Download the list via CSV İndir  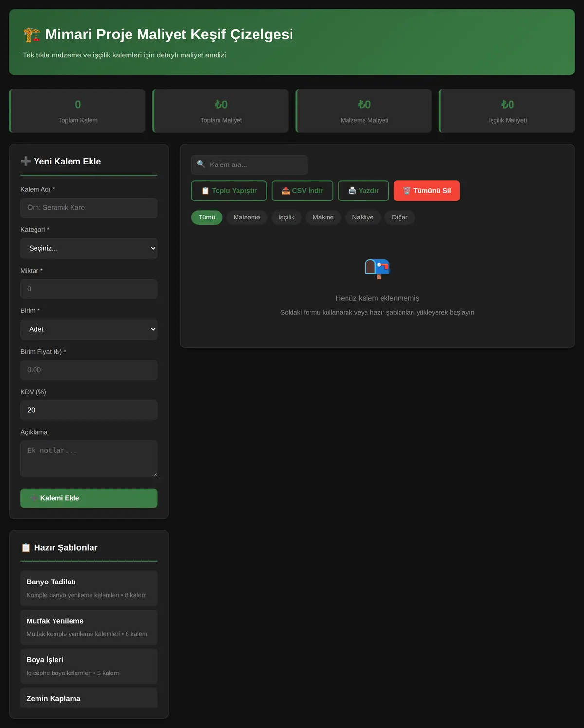click(x=302, y=191)
